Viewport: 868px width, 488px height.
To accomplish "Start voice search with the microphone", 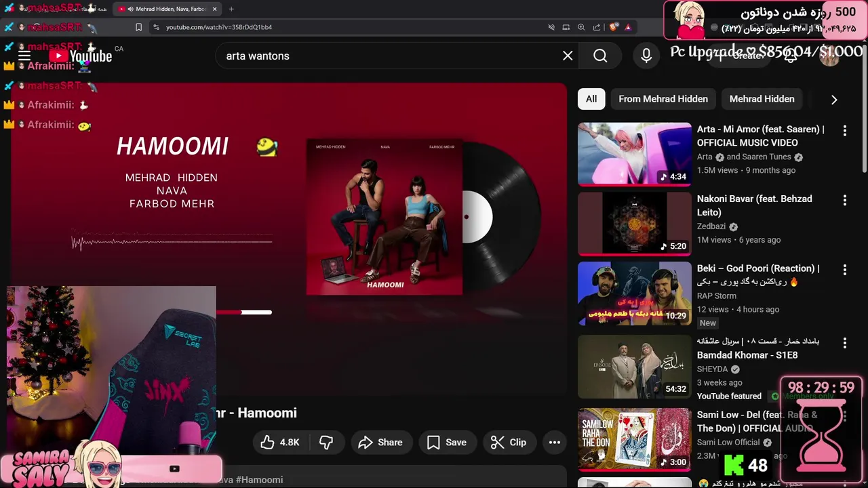I will tap(646, 56).
